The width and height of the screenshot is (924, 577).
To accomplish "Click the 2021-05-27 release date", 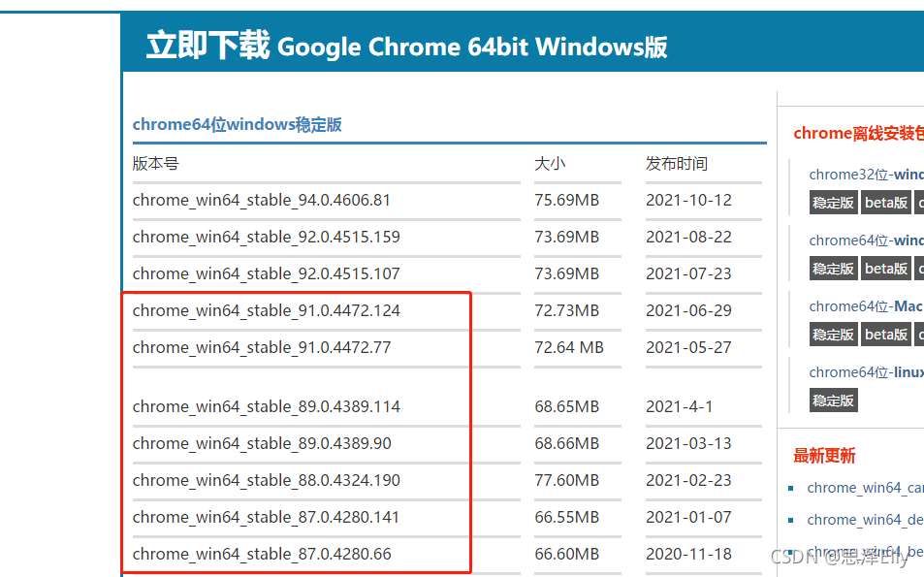I will coord(688,348).
